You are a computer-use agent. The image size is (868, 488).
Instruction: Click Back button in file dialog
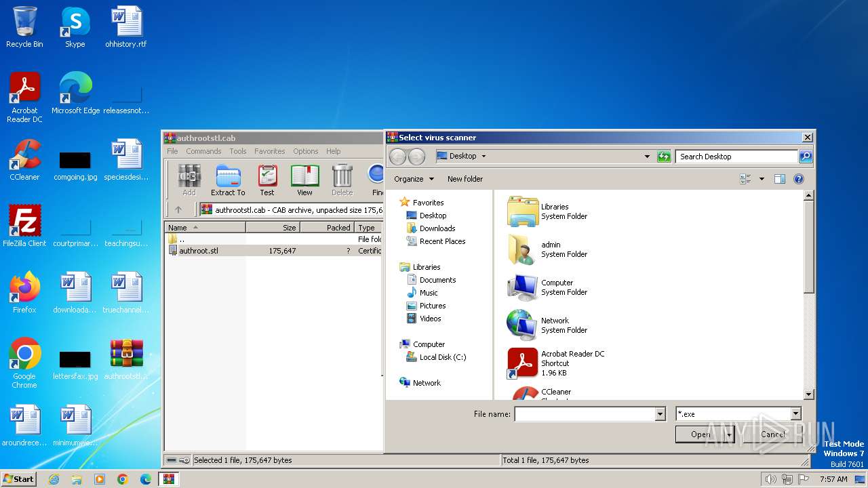click(397, 157)
